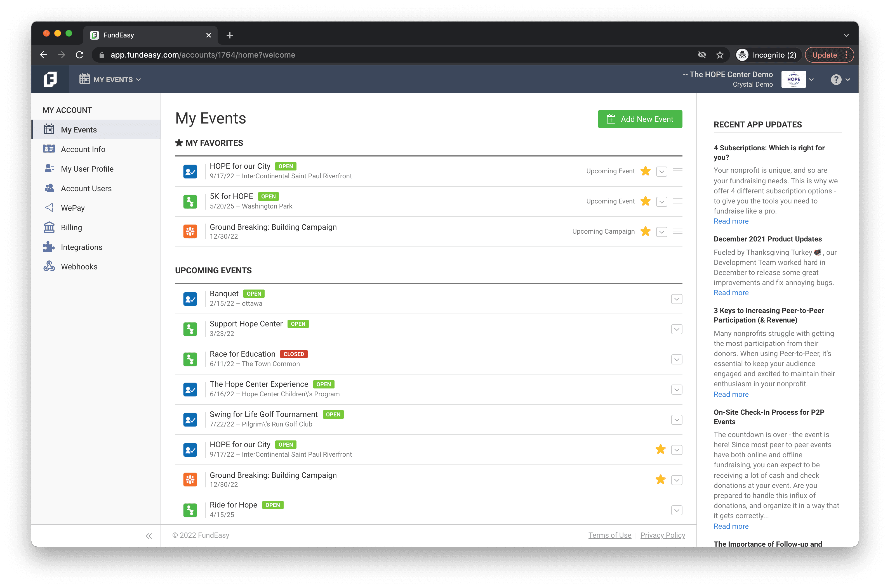Bookmark this page with star icon

tap(720, 55)
